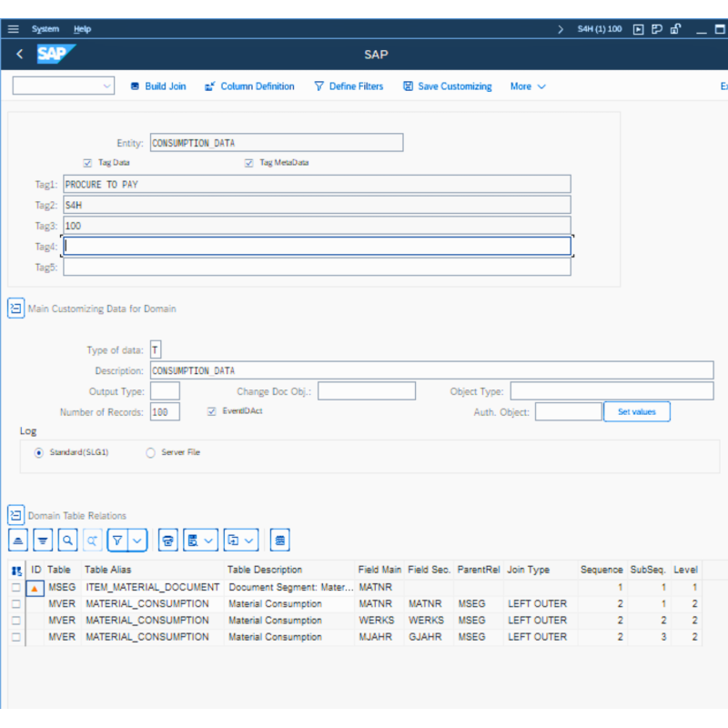The width and height of the screenshot is (728, 728).
Task: Click into the Tag5 input field
Action: click(x=317, y=268)
